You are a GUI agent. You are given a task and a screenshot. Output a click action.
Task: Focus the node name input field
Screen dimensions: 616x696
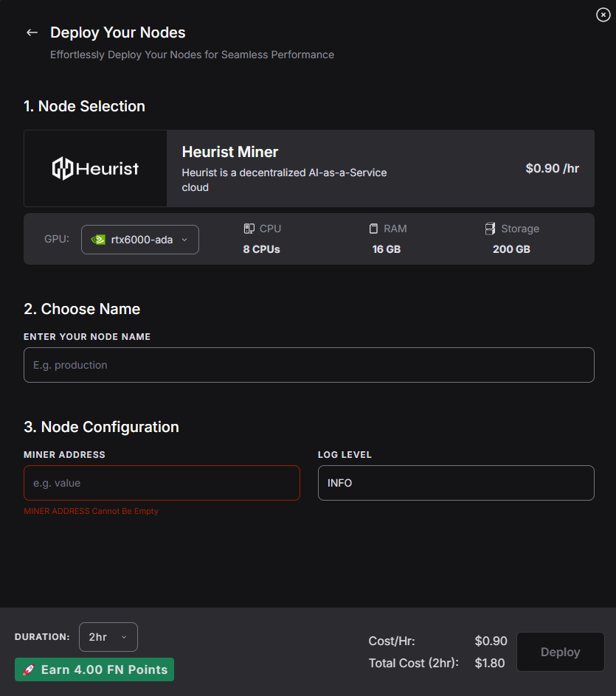click(308, 365)
